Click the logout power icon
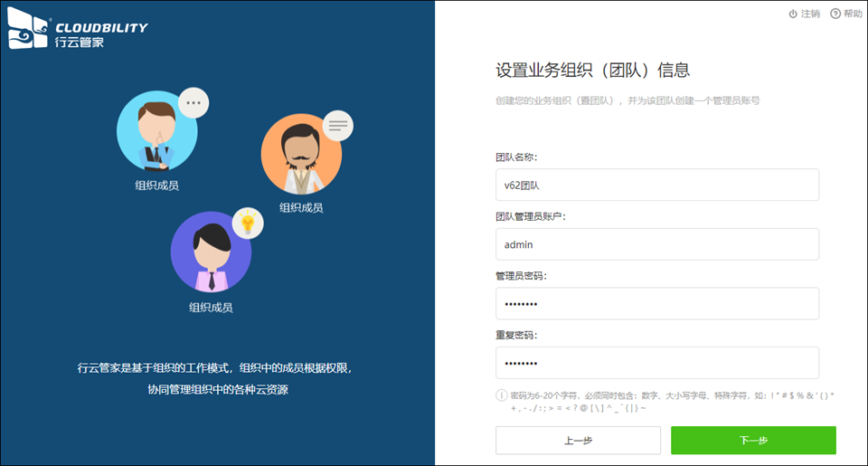The height and width of the screenshot is (466, 868). (x=793, y=14)
